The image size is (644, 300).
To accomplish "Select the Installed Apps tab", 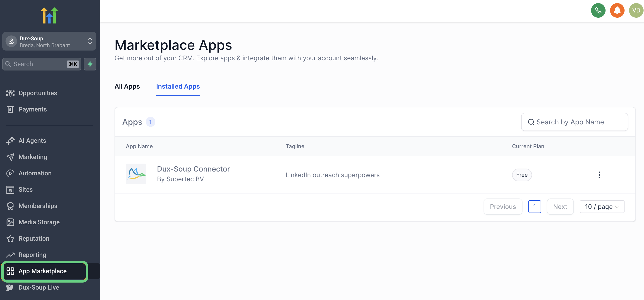I will pyautogui.click(x=178, y=86).
